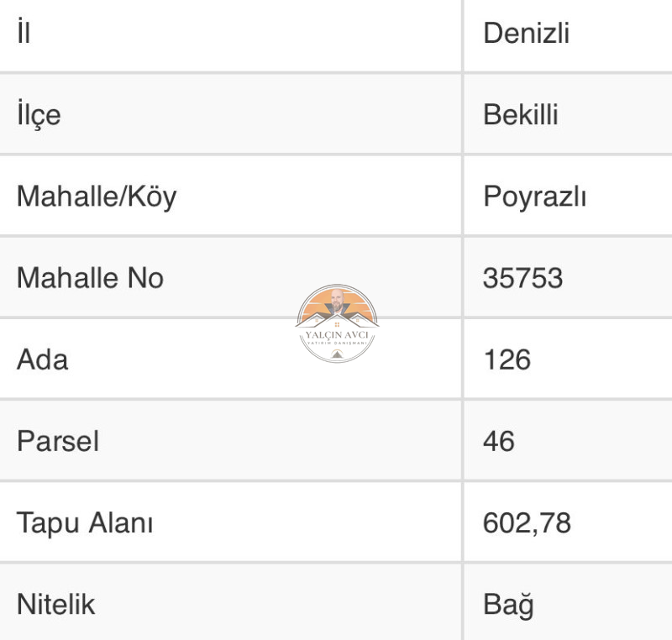This screenshot has width=672, height=640.
Task: Click the Ada value 126
Action: pos(507,359)
